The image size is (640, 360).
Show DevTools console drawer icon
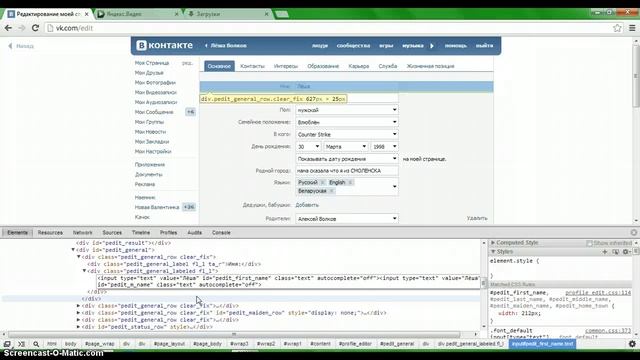pos(22,344)
